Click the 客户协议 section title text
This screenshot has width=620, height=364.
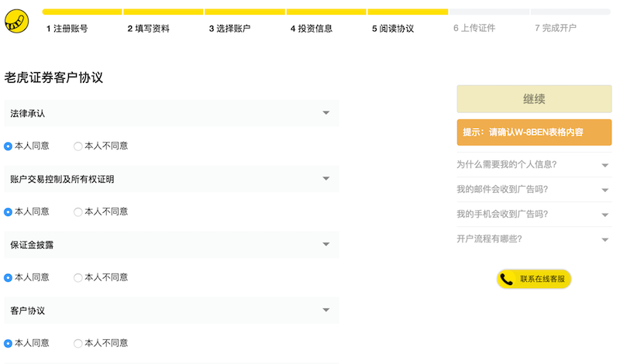(28, 311)
